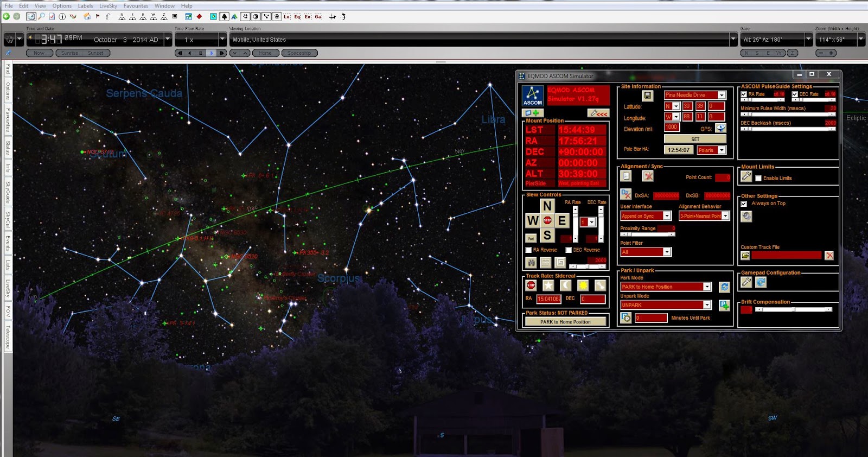Toggle the Ecliptic guide toolbar button
This screenshot has width=868, height=457.
[x=308, y=16]
